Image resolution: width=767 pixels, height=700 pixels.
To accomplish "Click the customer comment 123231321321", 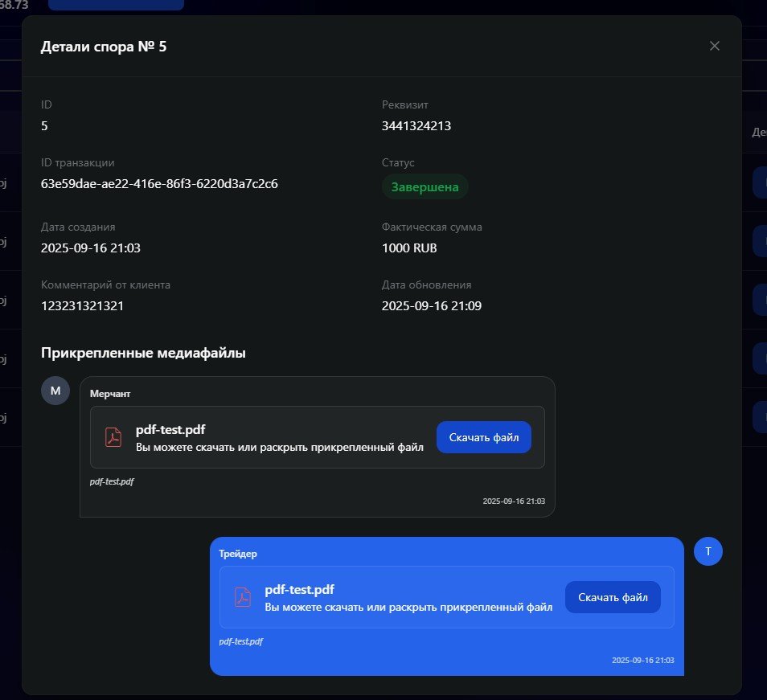I will point(82,306).
